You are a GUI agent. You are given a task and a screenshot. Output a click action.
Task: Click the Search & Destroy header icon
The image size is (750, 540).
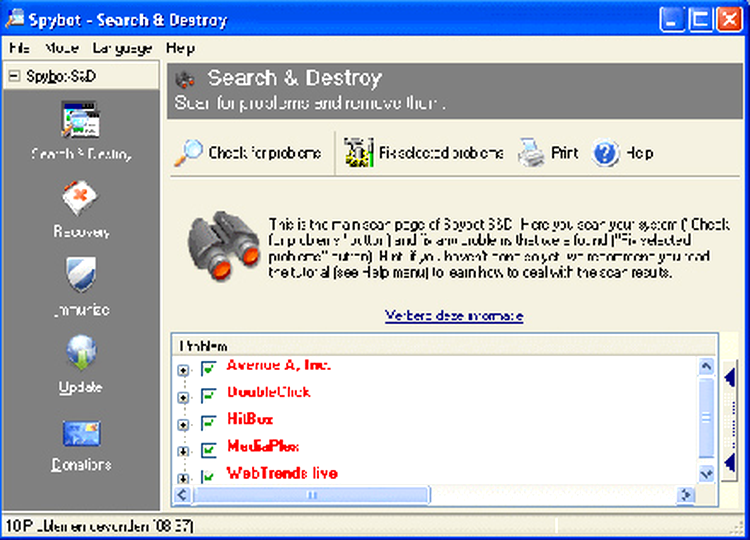pos(185,79)
